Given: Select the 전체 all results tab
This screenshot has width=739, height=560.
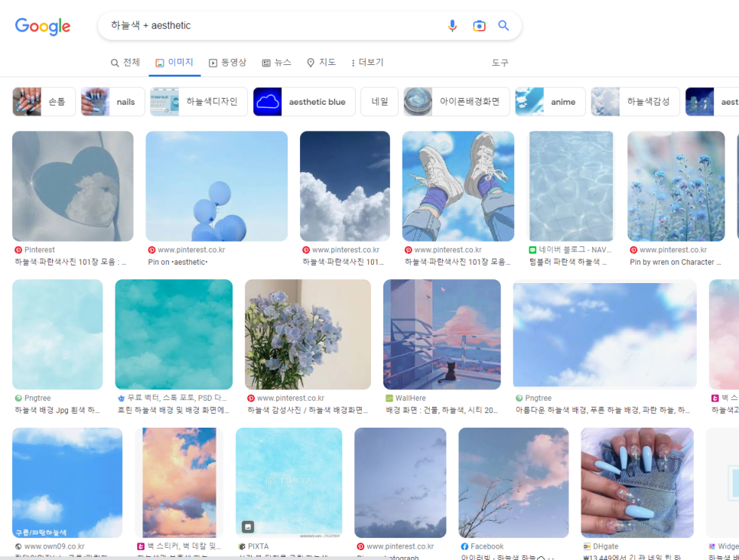Looking at the screenshot, I should [125, 63].
